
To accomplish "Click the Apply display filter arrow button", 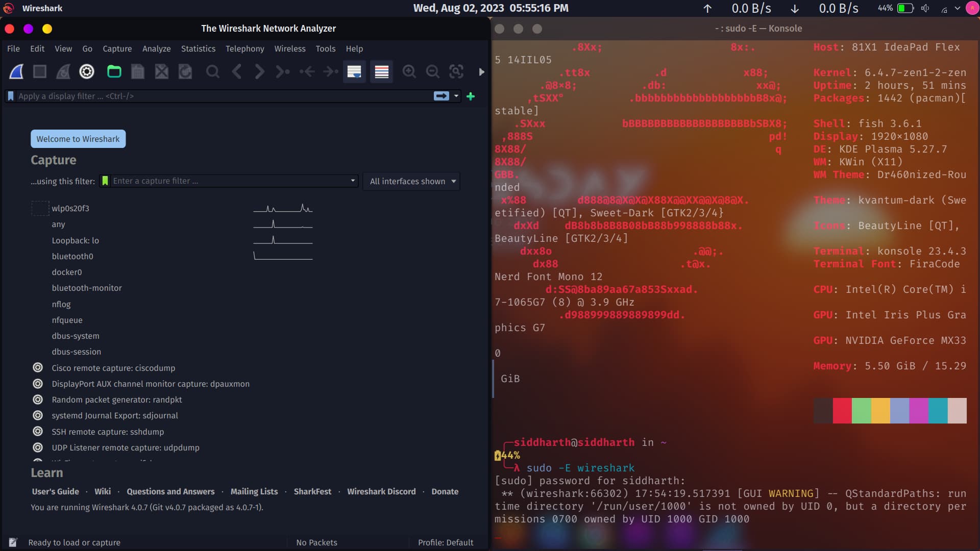I will coord(442,96).
